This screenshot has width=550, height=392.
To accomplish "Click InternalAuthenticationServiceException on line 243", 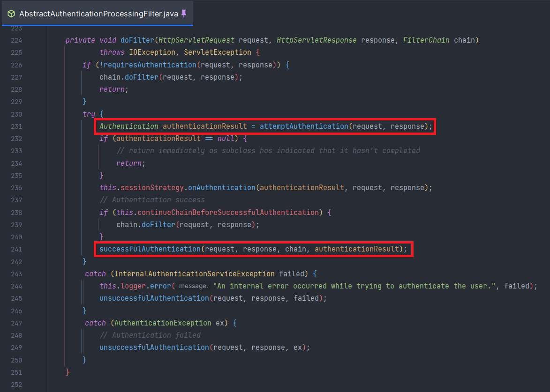I will [194, 274].
